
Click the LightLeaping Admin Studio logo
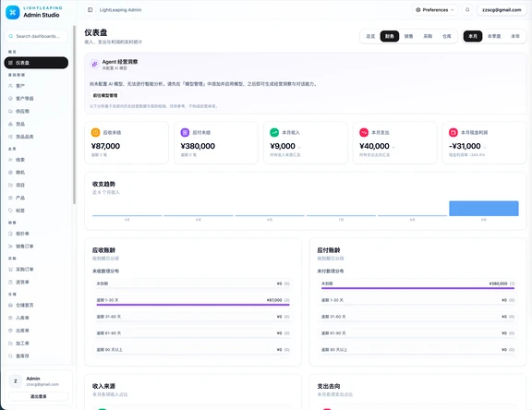tap(13, 12)
